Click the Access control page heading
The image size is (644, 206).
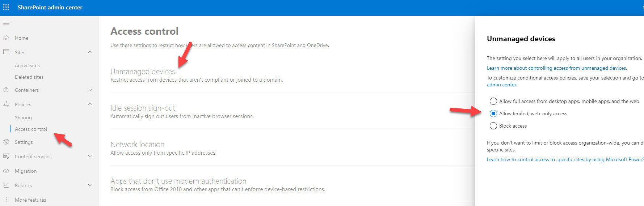point(144,31)
